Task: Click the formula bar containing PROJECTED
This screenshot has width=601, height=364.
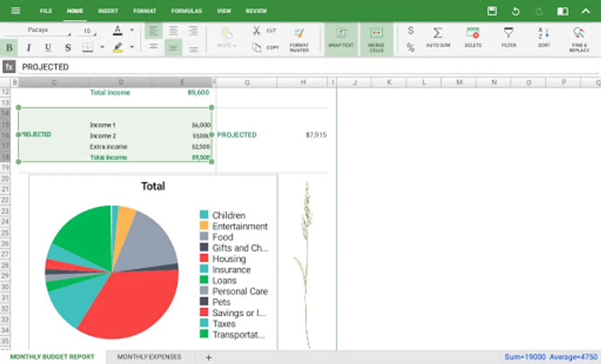Action: coord(307,67)
